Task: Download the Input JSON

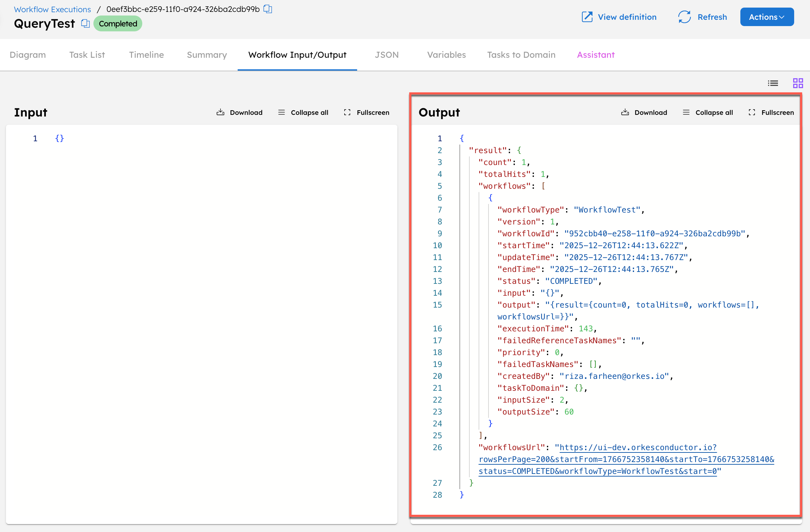Action: pos(239,112)
